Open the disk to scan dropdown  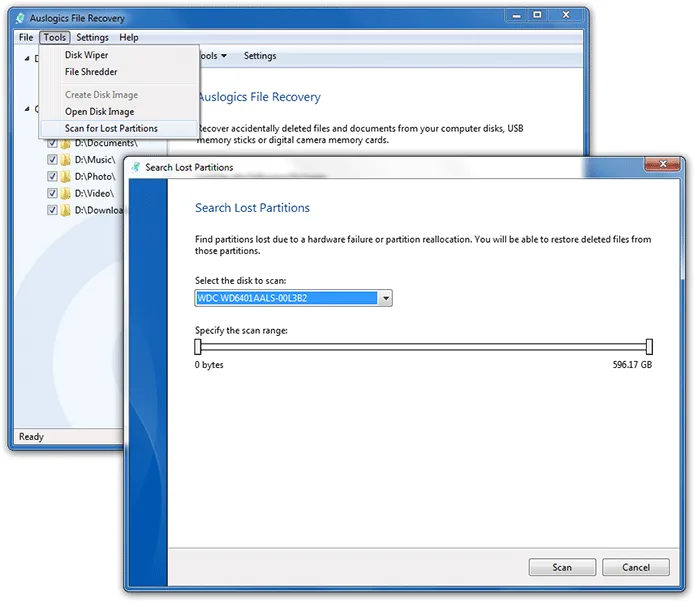[386, 298]
